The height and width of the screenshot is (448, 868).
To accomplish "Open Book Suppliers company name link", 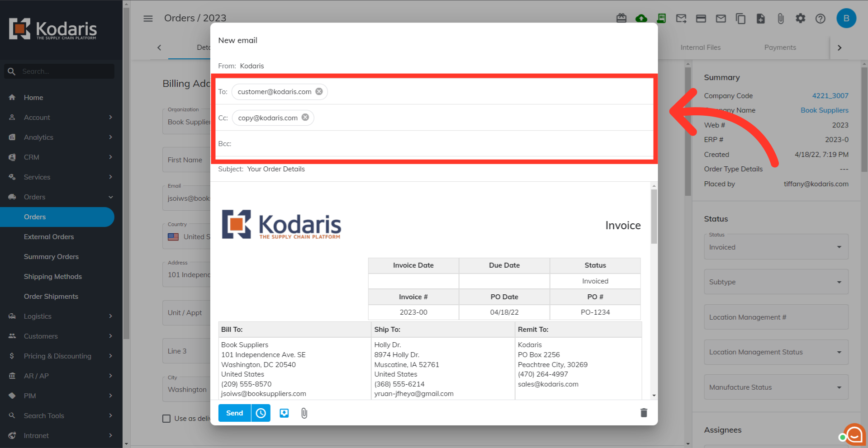I will (824, 110).
